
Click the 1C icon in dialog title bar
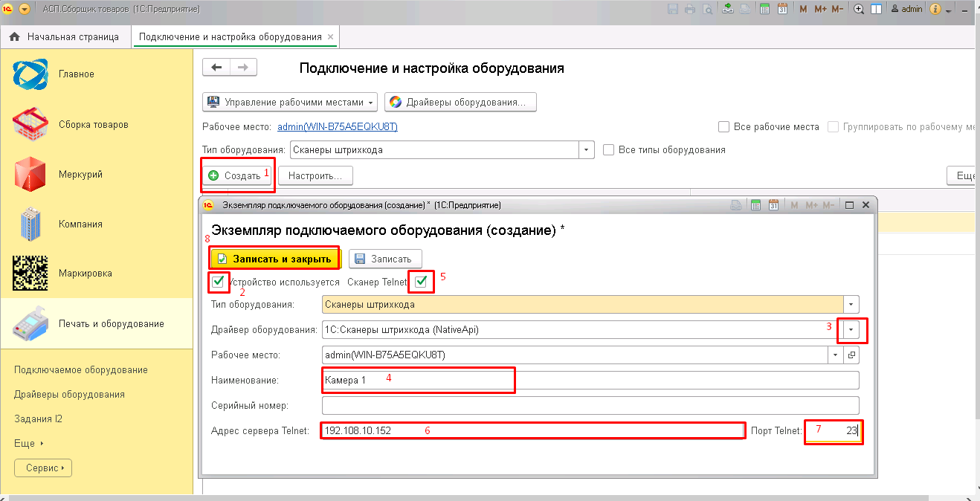[209, 204]
